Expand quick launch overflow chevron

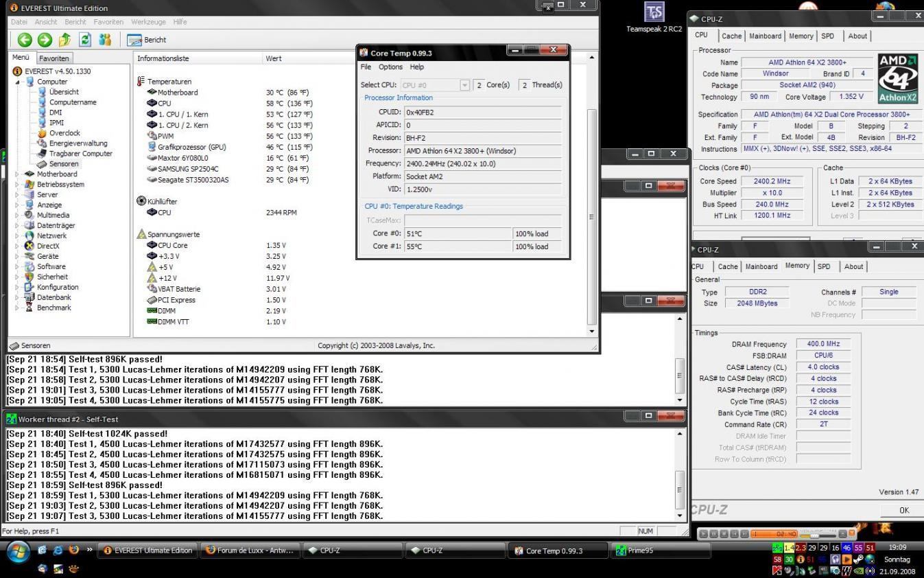tap(90, 550)
